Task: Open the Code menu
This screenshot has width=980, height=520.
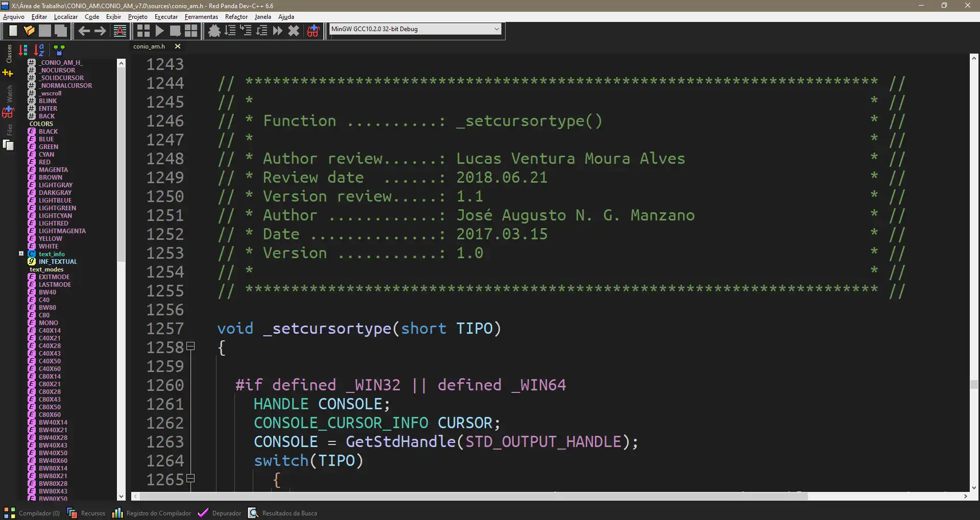Action: click(92, 17)
